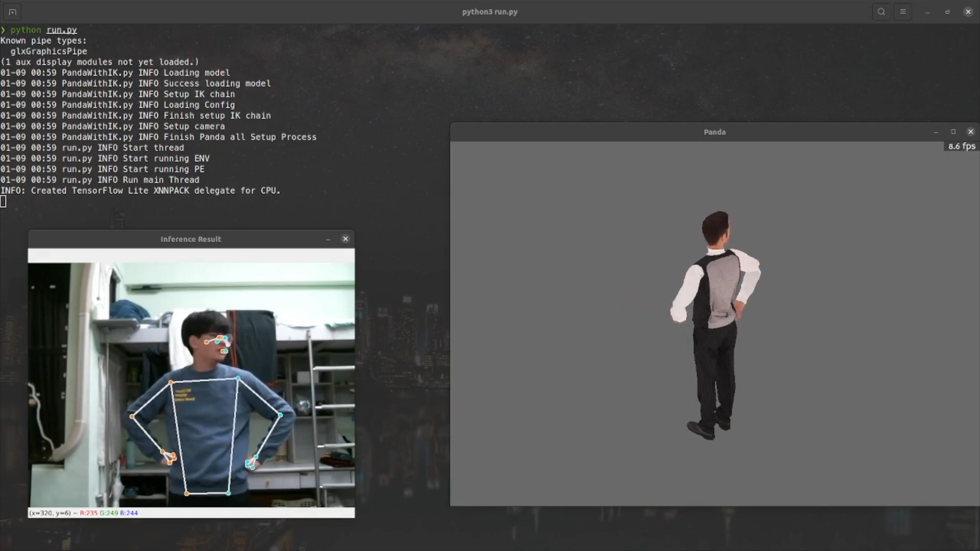
Task: Click the pixel coordinate status bar text
Action: tap(83, 513)
